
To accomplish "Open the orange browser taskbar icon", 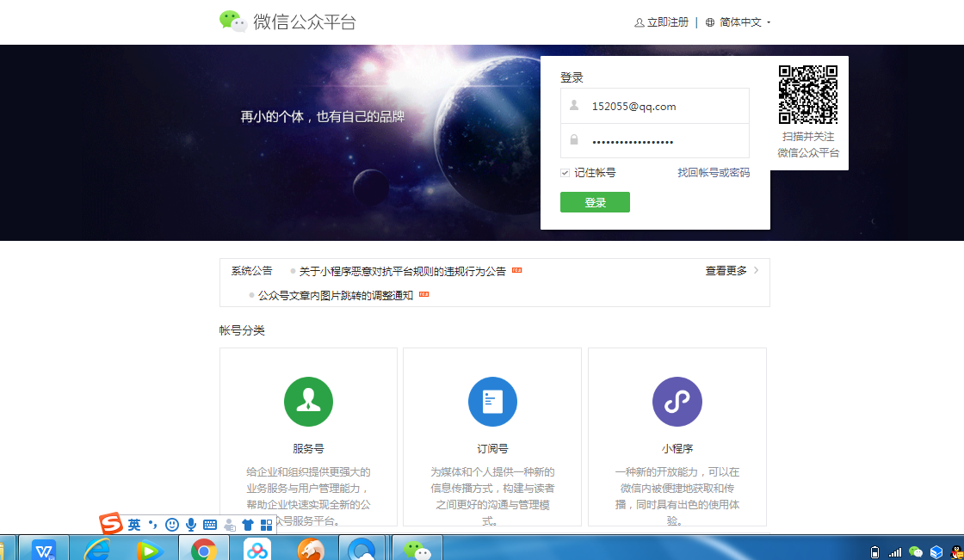I will (311, 548).
